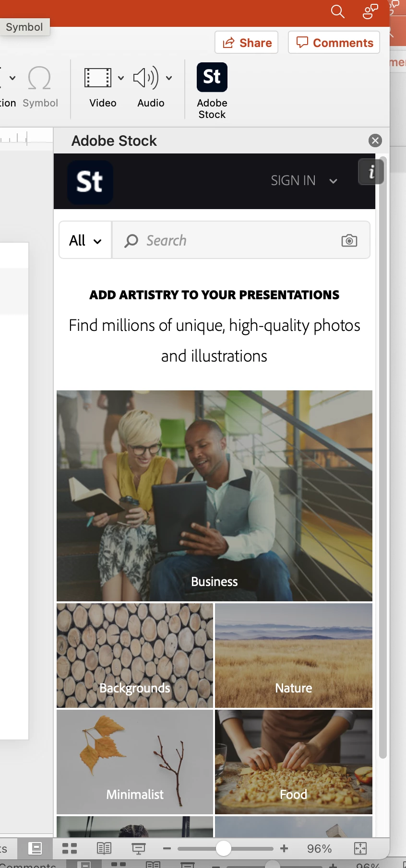Click the St logo in pane header

pos(90,182)
